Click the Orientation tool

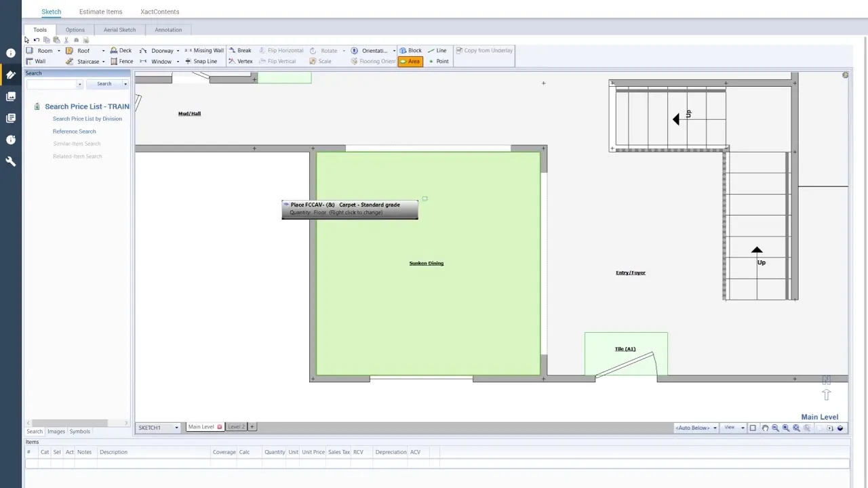click(370, 51)
